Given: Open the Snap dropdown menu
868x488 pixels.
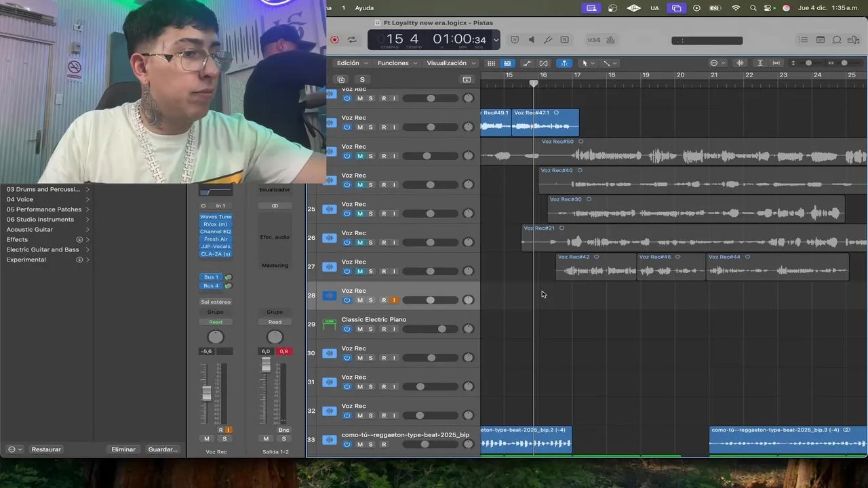Looking at the screenshot, I should pos(717,63).
